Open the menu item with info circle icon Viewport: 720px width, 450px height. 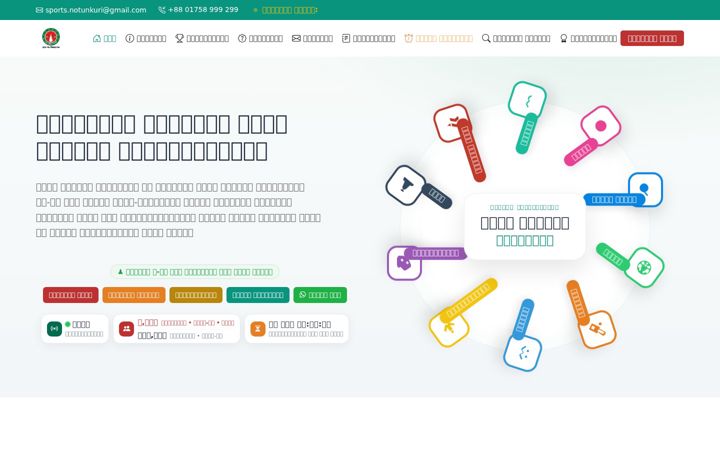146,38
